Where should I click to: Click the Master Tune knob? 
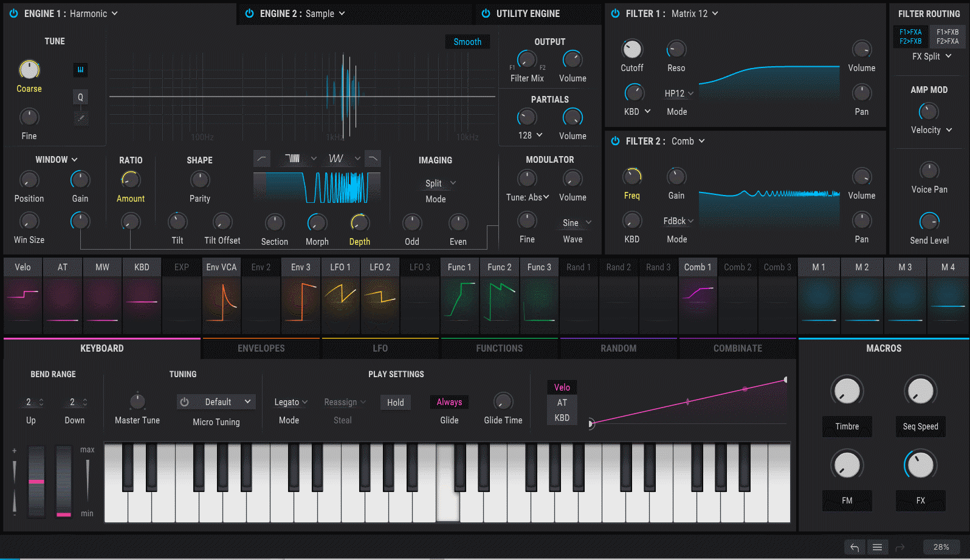pyautogui.click(x=137, y=401)
